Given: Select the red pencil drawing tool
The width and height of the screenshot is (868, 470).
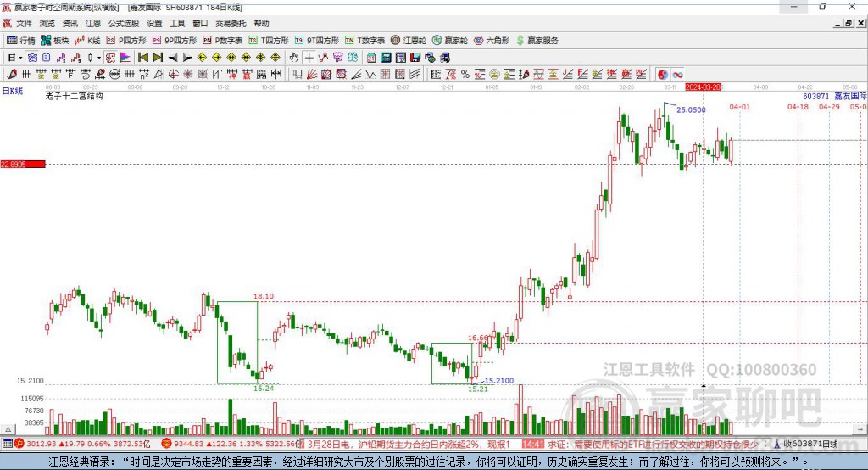Looking at the screenshot, I should click(x=12, y=75).
